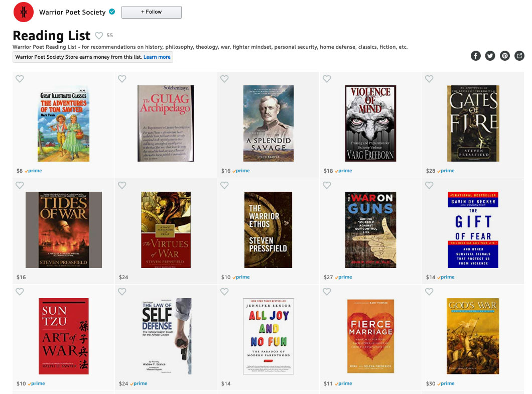Heart The War on Guns book

(x=327, y=185)
